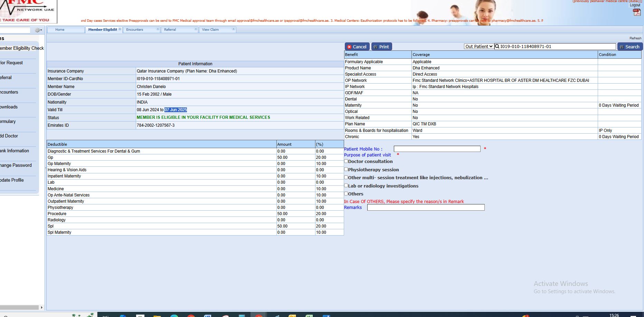Select the Others purpose checkbox
The height and width of the screenshot is (317, 644).
[346, 194]
